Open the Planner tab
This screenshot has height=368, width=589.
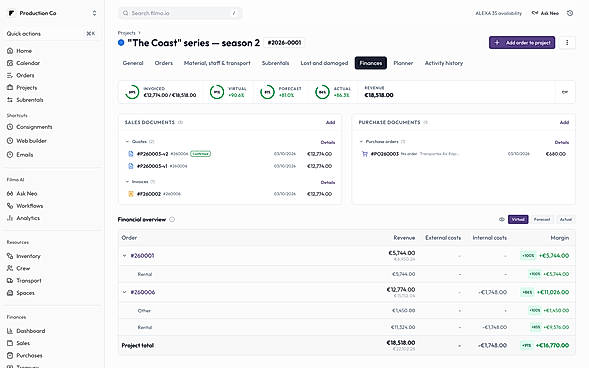403,63
